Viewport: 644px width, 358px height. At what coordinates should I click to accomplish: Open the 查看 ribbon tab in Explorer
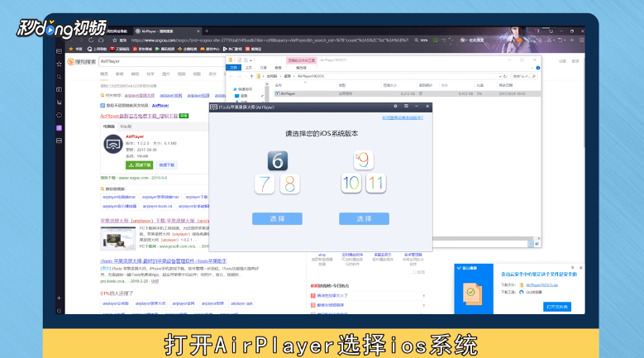278,68
